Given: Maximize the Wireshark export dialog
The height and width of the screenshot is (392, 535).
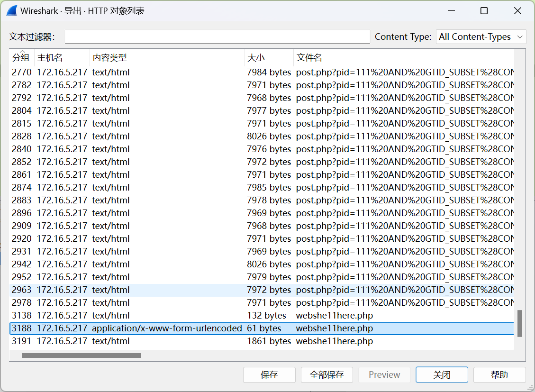Looking at the screenshot, I should click(x=484, y=11).
